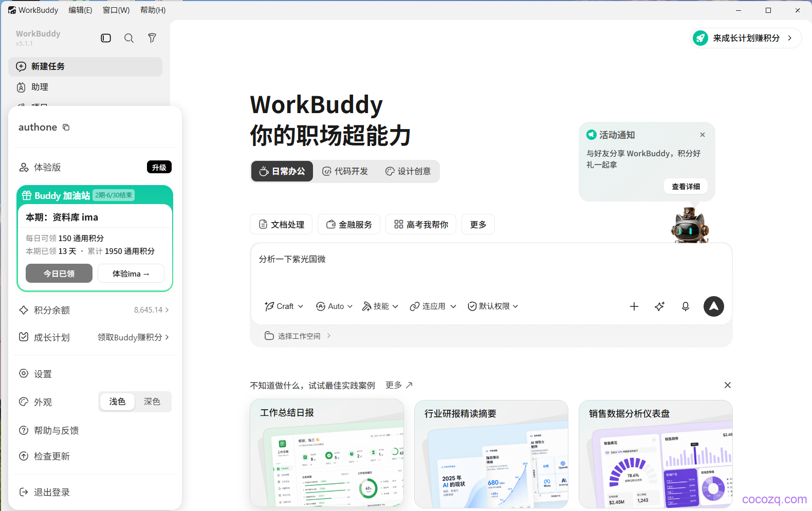
Task: Click the 今日已领 button
Action: click(x=59, y=273)
